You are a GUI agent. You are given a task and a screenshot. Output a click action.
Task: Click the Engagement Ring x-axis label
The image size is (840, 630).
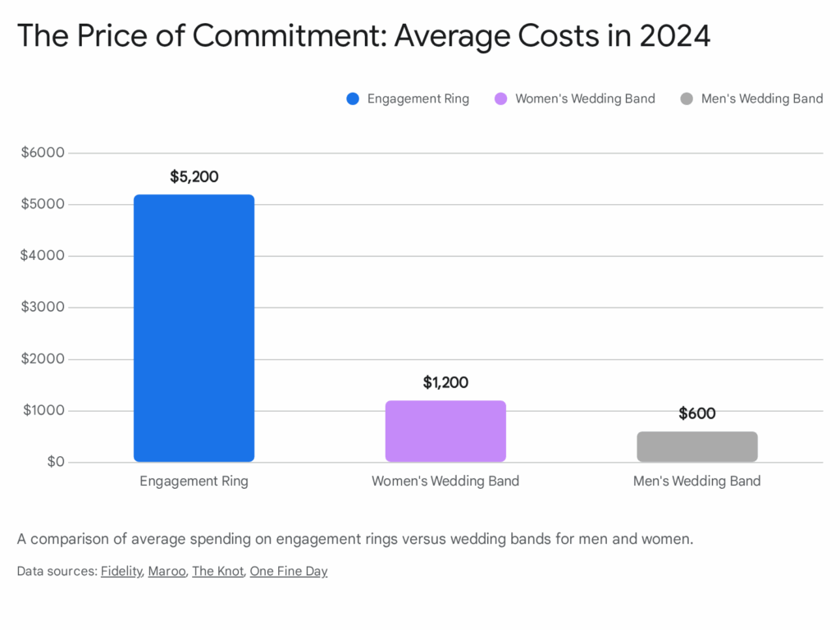coord(194,482)
